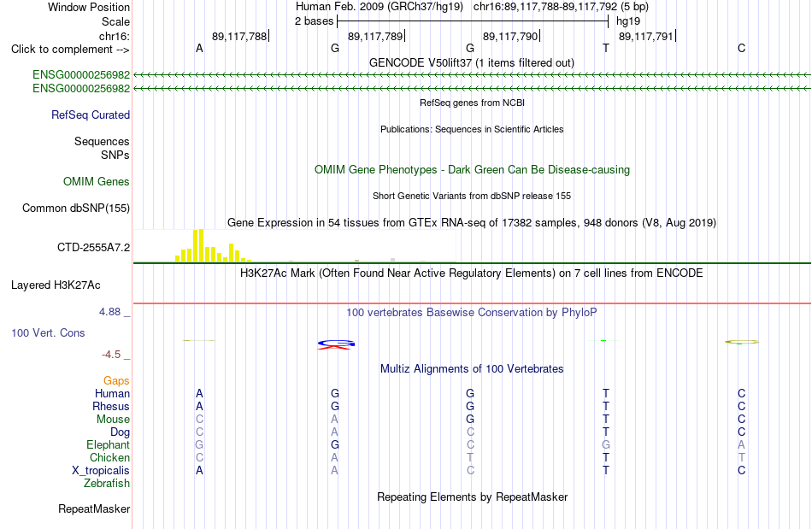Click the chr16: ruler label
The height and width of the screenshot is (529, 812).
coord(114,36)
